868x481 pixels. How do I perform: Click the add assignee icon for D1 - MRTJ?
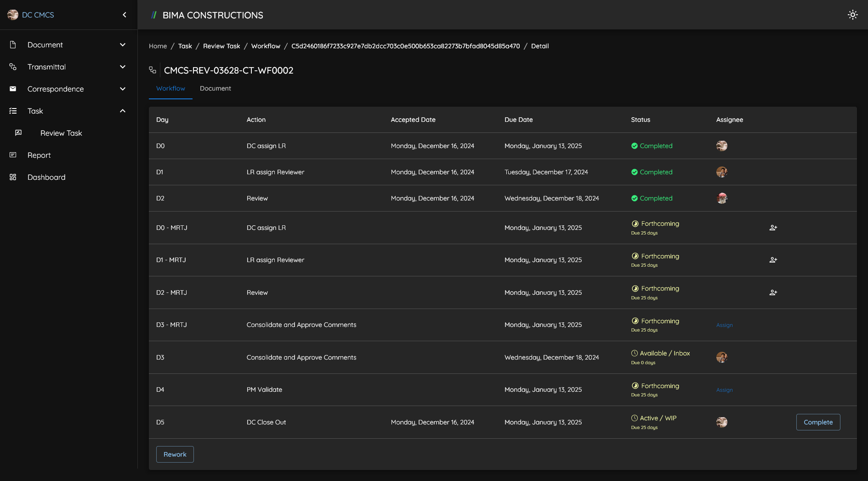[773, 260]
